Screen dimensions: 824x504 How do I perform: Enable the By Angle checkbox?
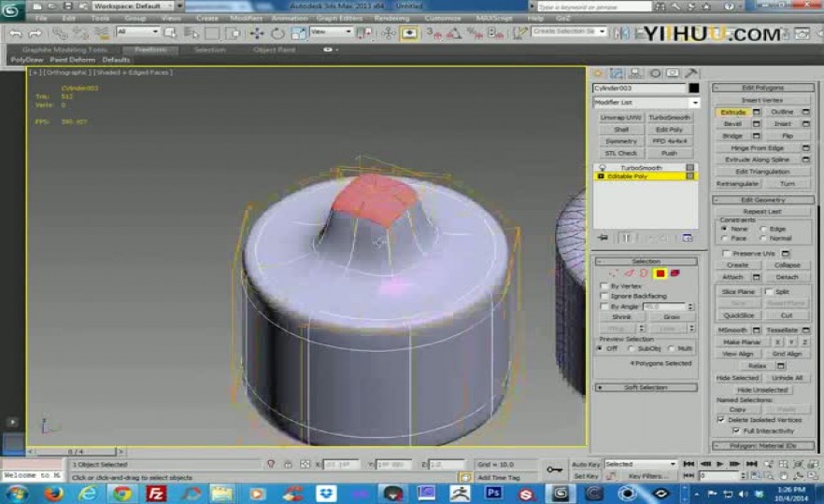[604, 306]
